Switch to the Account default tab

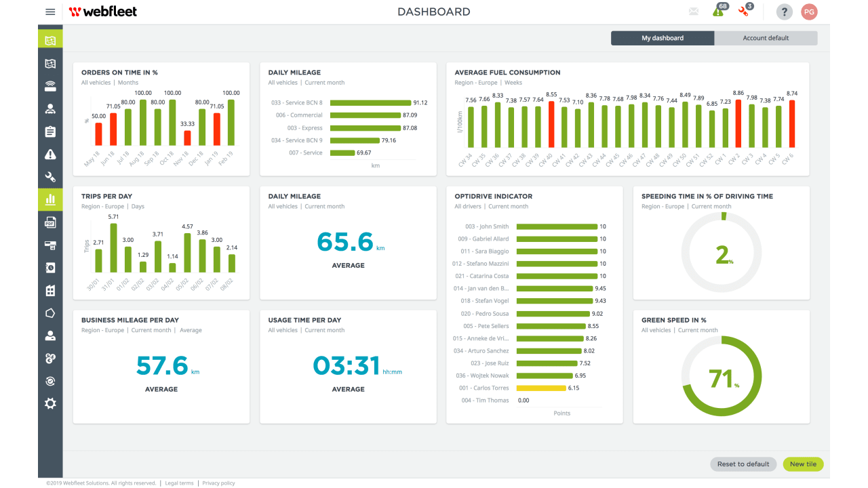coord(766,38)
